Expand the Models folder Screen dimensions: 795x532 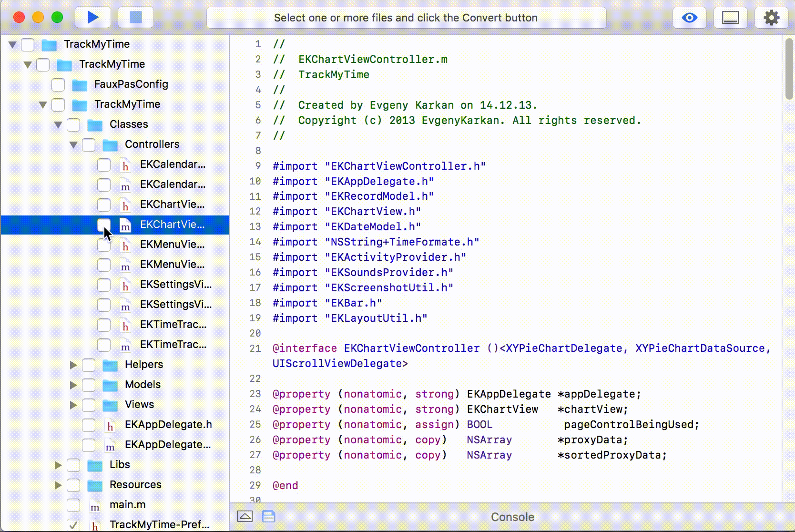pyautogui.click(x=73, y=385)
